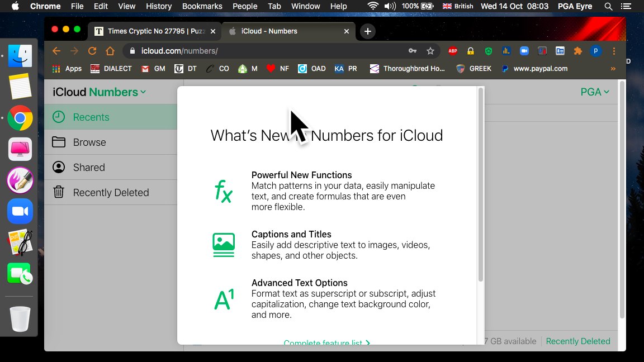
Task: Reload the iCloud page
Action: tap(92, 51)
